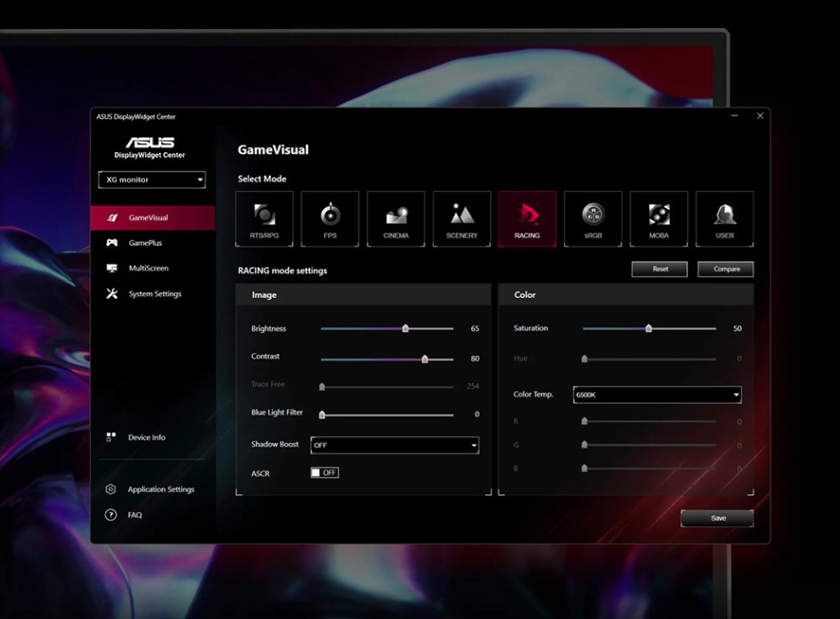This screenshot has height=619, width=840.
Task: Click the Compare button
Action: 726,269
